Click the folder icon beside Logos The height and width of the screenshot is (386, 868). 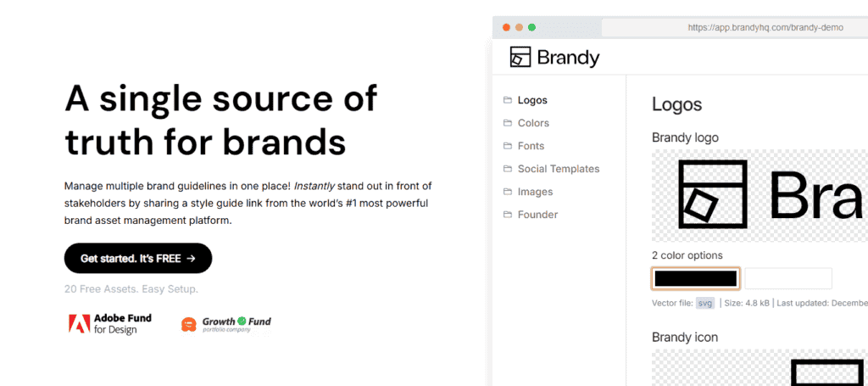click(507, 100)
